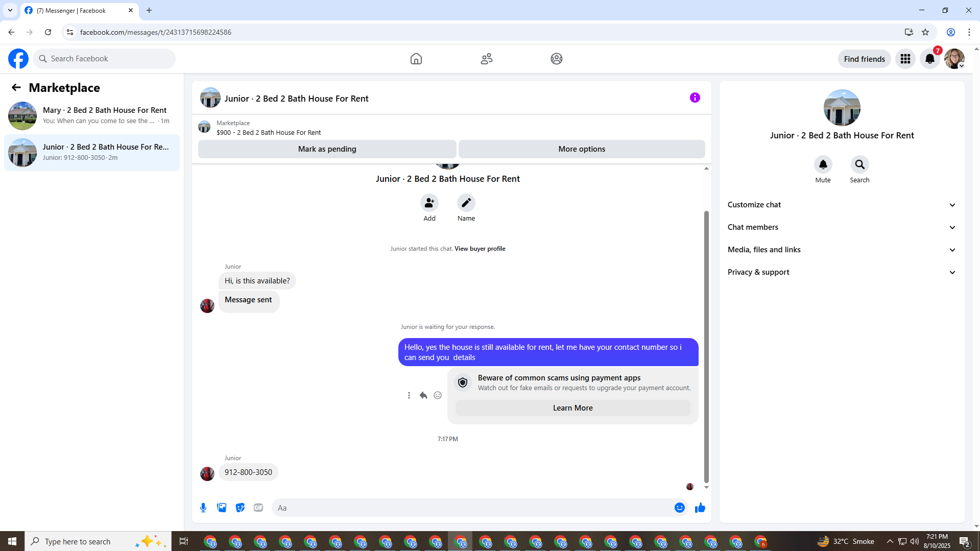Click the Windows search box
980x551 pixels.
(x=97, y=541)
